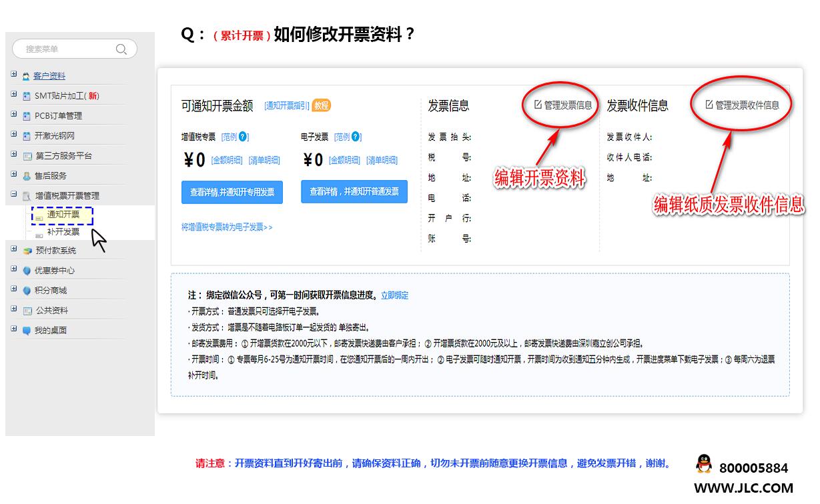Click the 通知开票 item icon in sidebar
The width and height of the screenshot is (820, 504).
click(x=39, y=216)
